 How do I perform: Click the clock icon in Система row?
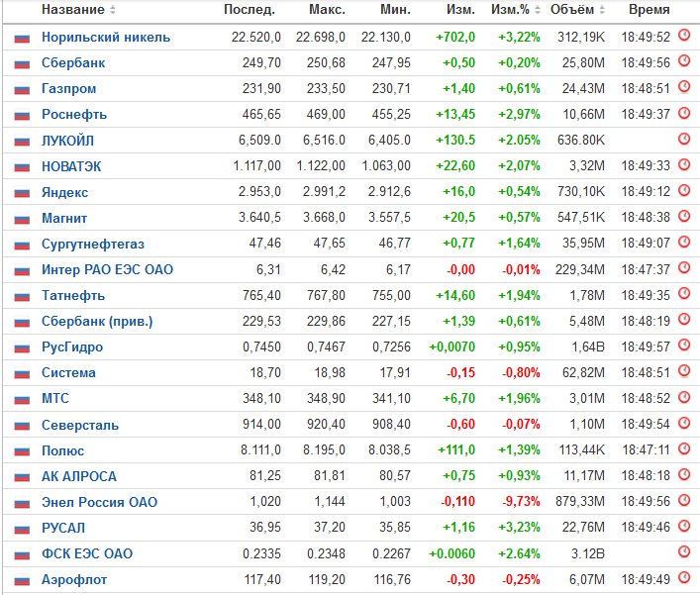pos(684,371)
